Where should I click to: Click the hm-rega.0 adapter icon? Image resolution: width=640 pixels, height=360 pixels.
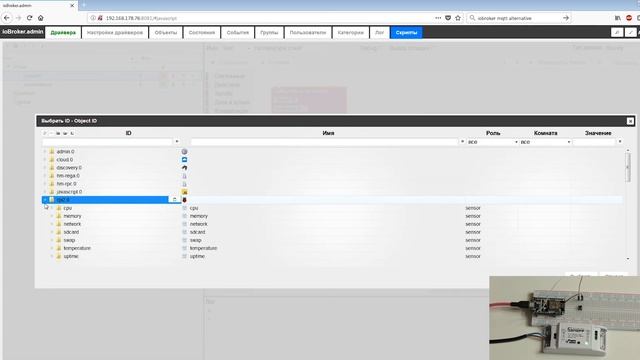pos(184,176)
